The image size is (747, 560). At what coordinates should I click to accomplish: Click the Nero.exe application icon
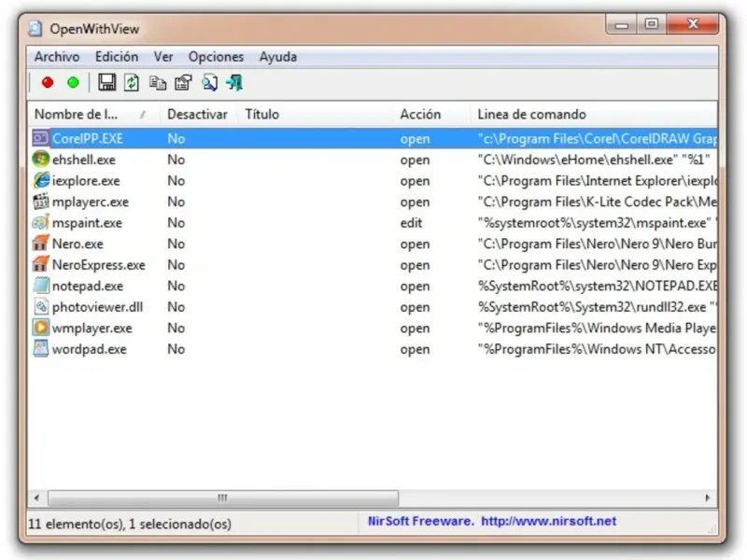point(40,244)
